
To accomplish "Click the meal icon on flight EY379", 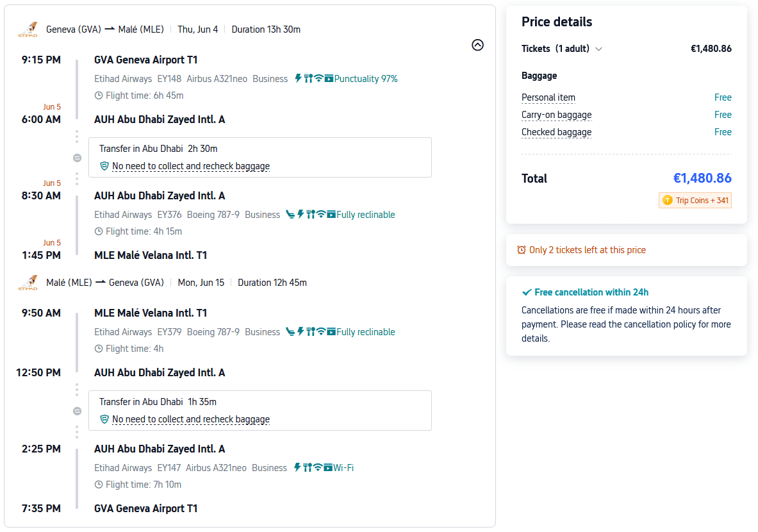I will [311, 332].
